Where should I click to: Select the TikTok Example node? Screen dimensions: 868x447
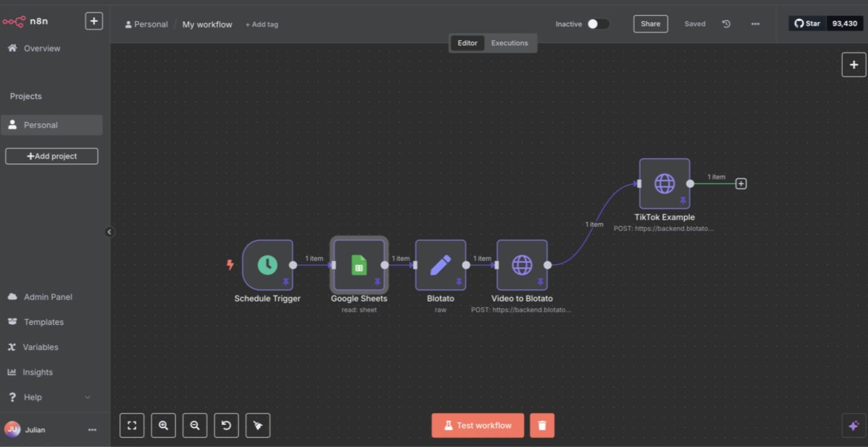coord(665,184)
